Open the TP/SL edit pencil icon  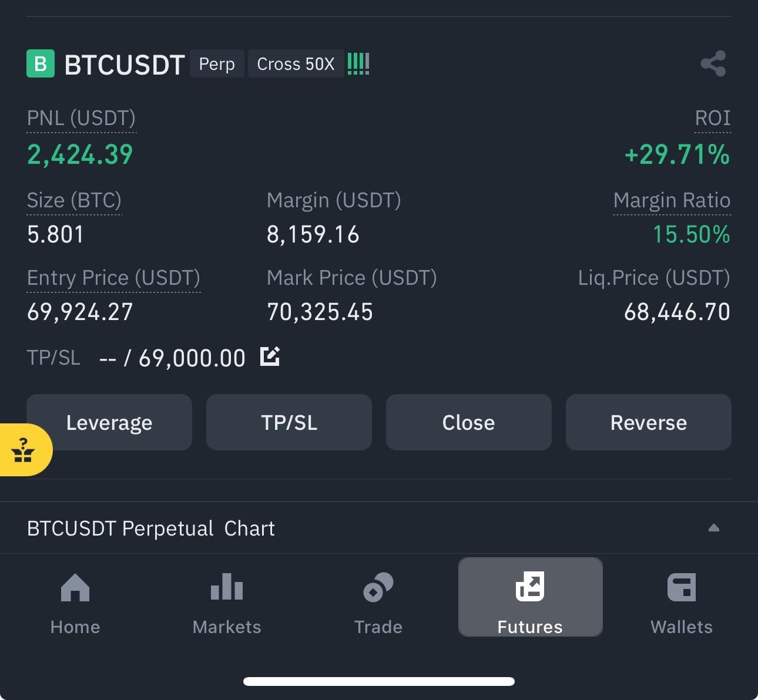coord(270,356)
